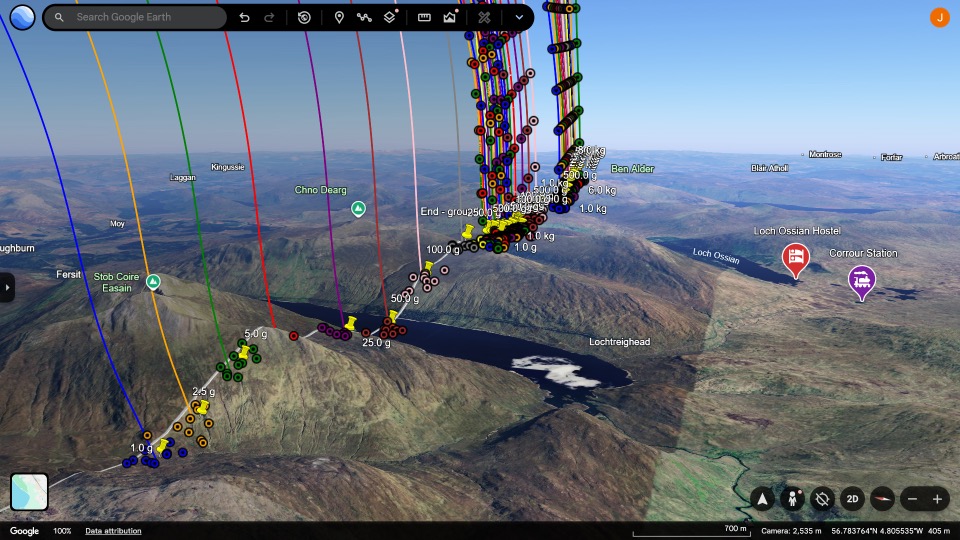960x540 pixels.
Task: Select the yellow pushpin labeled 1.0 g
Action: pyautogui.click(x=162, y=445)
